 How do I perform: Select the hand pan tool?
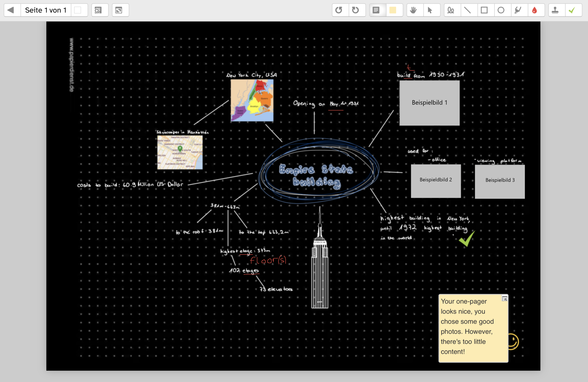pos(413,10)
